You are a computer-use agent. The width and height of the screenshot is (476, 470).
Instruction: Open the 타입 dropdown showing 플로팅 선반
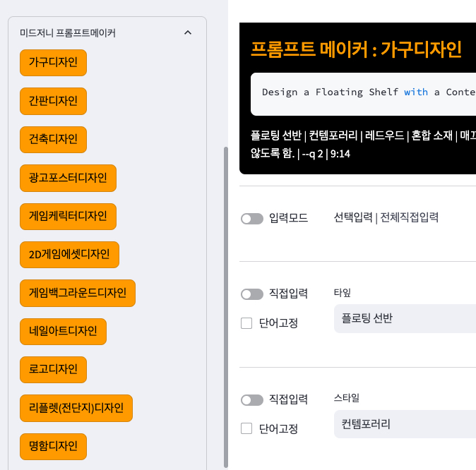coord(404,318)
